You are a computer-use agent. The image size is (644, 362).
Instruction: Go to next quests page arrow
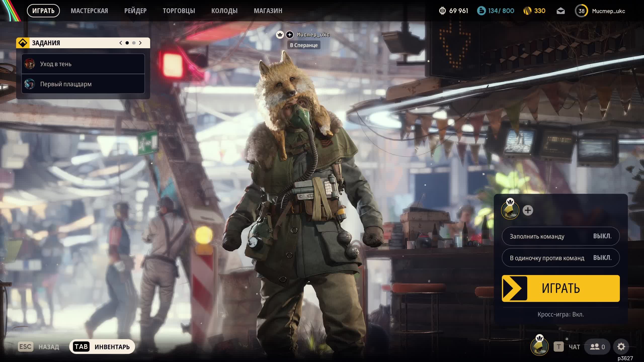pos(140,43)
